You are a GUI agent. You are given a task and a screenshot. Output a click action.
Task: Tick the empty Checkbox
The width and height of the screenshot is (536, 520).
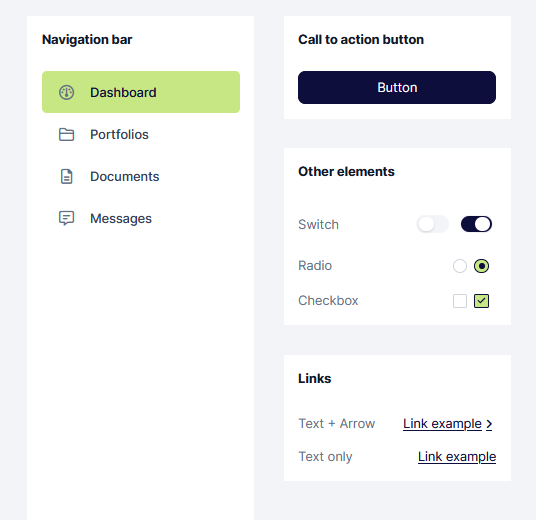click(460, 301)
